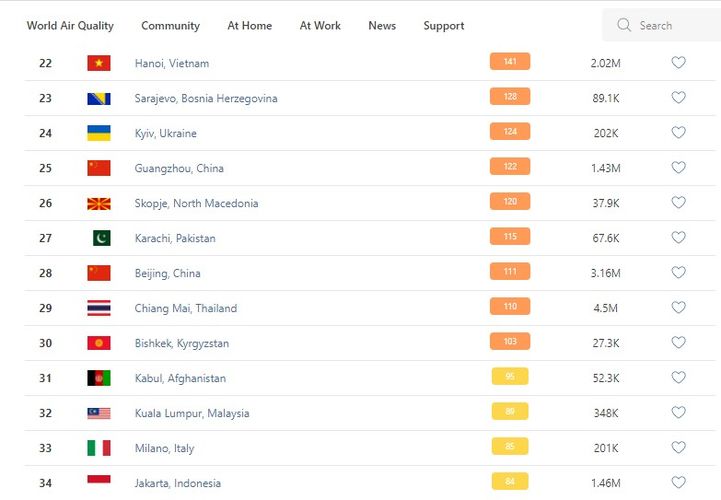Image resolution: width=721 pixels, height=500 pixels.
Task: Click the Pakistan flag icon
Action: [101, 238]
